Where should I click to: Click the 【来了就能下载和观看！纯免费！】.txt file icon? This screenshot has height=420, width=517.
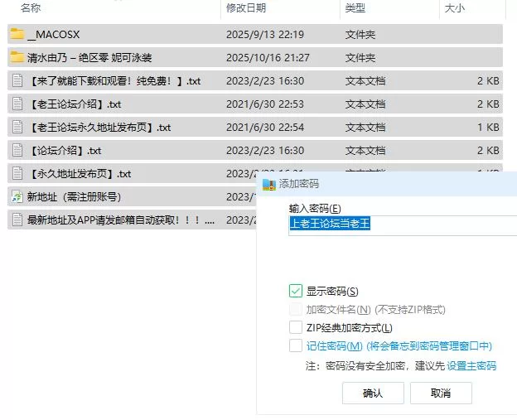point(17,81)
